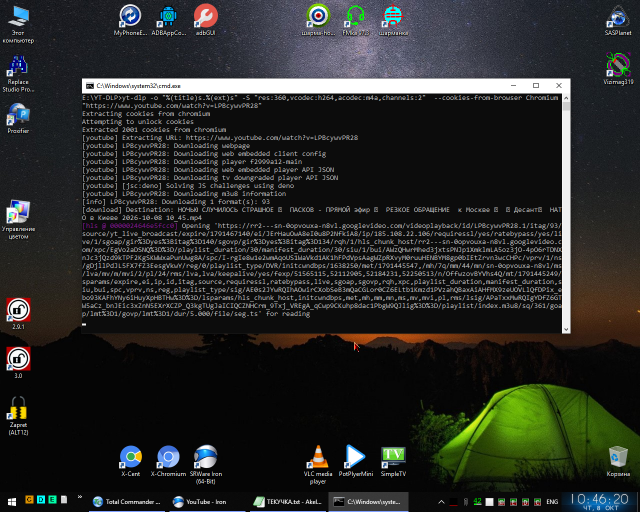Open the green target shortcut icon
The image size is (640, 512).
tap(318, 20)
